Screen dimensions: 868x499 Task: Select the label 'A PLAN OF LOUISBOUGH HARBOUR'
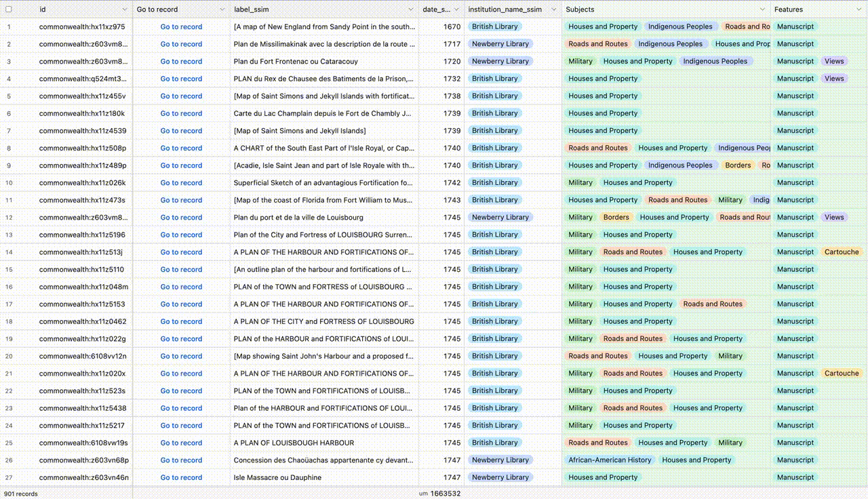[x=294, y=443]
